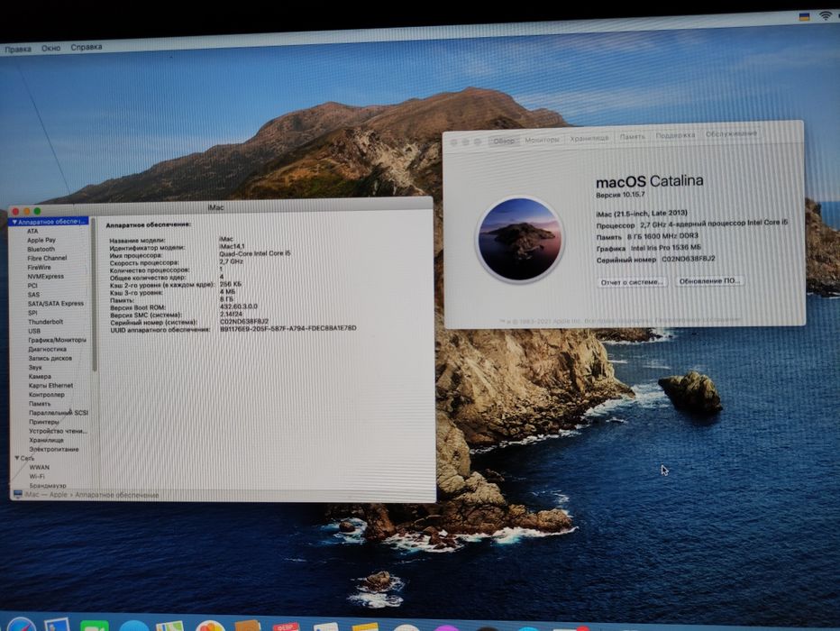Select Устройство чтени... in sidebar
This screenshot has width=840, height=631.
click(58, 431)
